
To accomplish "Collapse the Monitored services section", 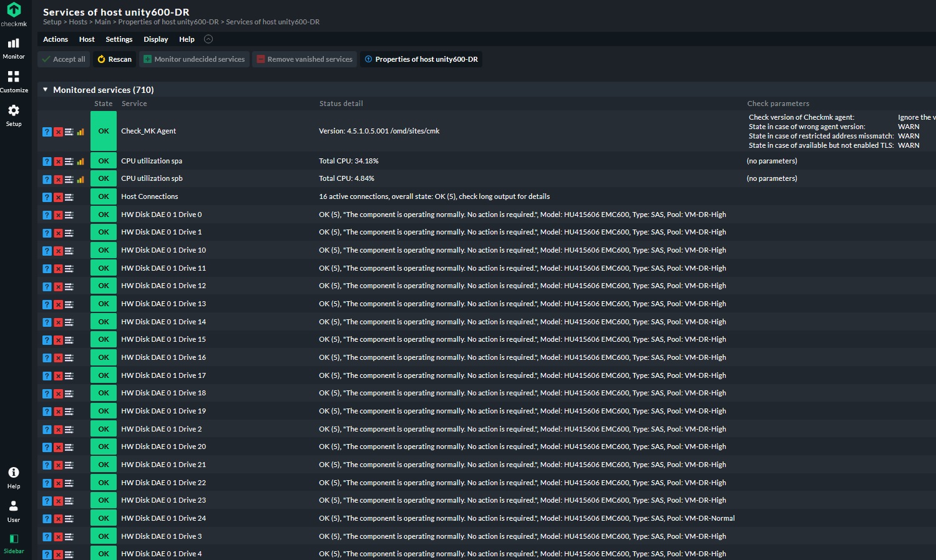I will (x=46, y=90).
